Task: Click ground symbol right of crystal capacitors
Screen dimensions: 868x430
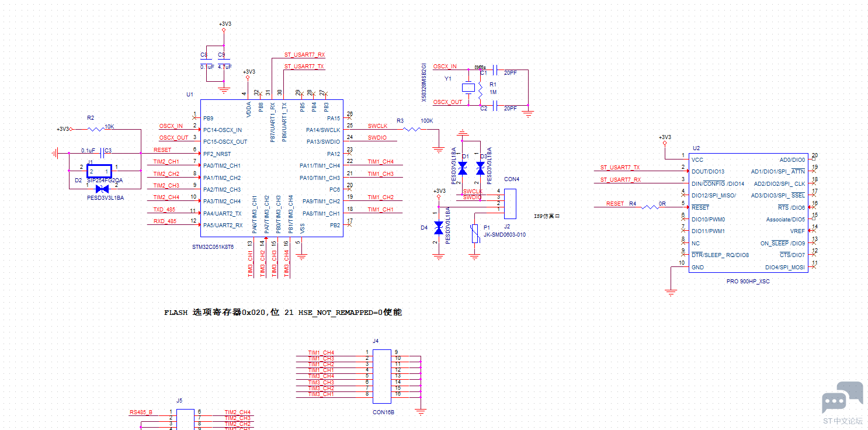Action: [x=528, y=115]
